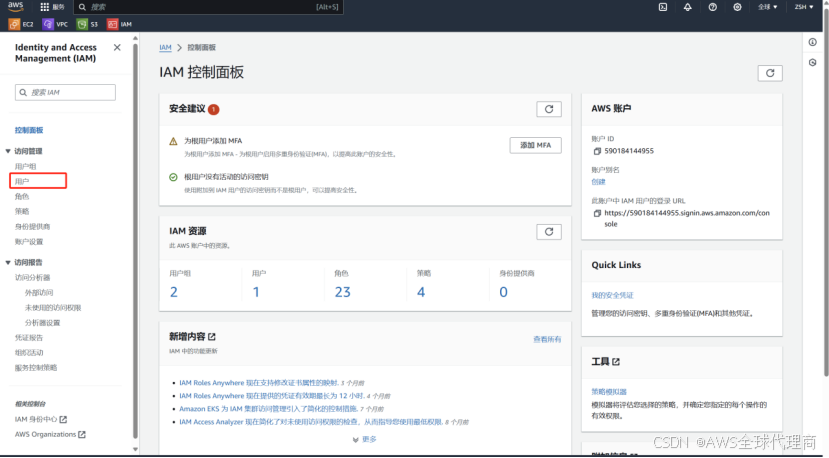Open the history clock icon on right edge
The width and height of the screenshot is (829, 458).
[x=813, y=62]
